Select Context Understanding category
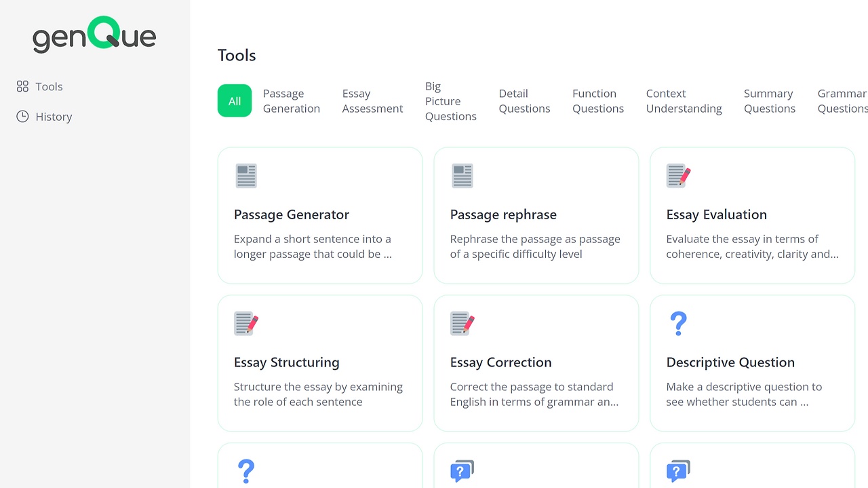 coord(684,100)
